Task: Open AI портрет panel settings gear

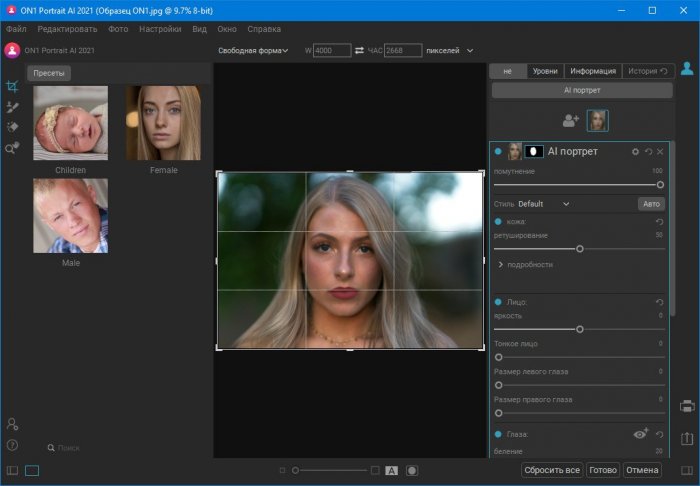Action: pos(635,152)
